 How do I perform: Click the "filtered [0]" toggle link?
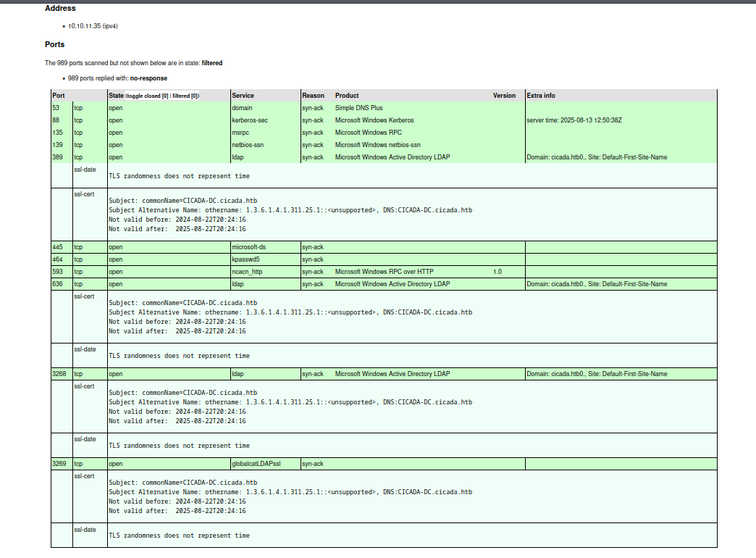coord(185,96)
